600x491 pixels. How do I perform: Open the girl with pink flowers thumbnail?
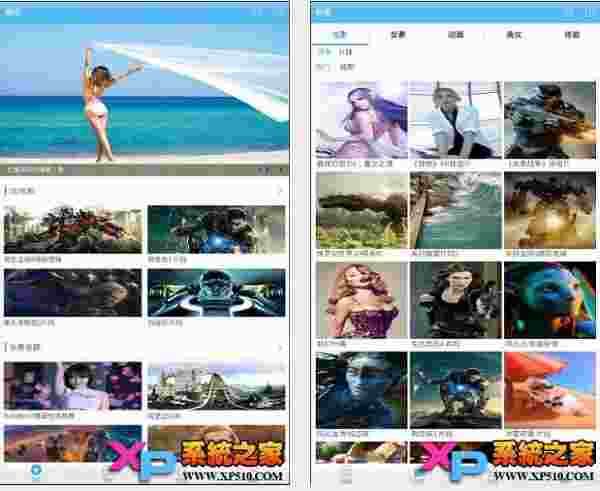click(73, 386)
